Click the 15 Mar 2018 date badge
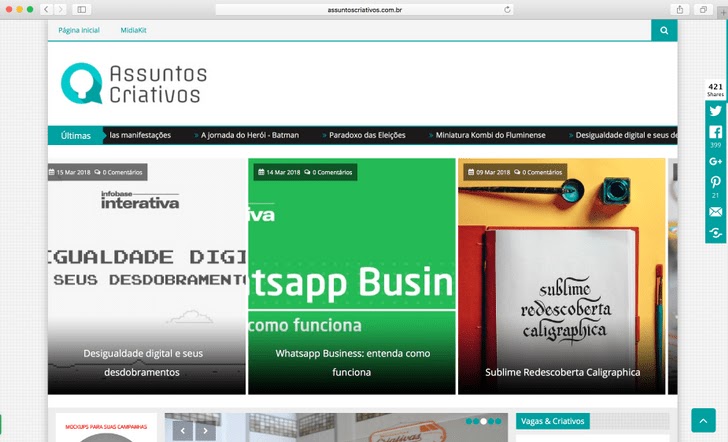Screen dimensions: 728x442 70,172
